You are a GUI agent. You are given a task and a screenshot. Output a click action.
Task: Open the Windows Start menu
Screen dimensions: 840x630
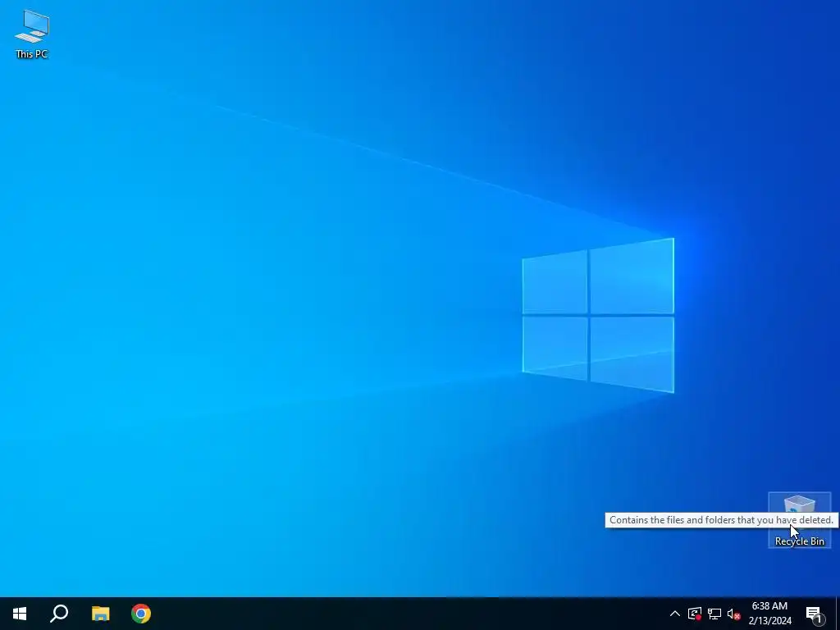coord(20,614)
